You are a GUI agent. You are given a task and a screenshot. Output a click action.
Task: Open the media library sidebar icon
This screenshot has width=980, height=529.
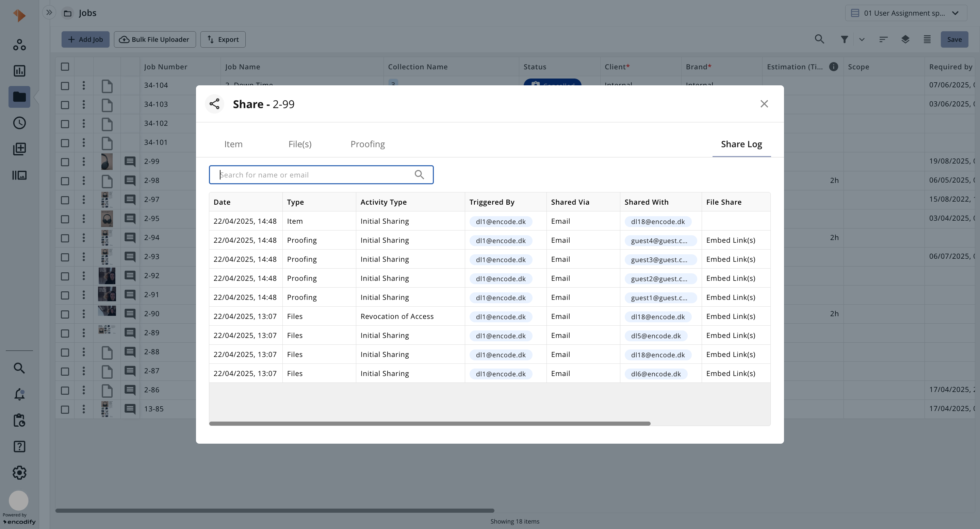tap(19, 175)
